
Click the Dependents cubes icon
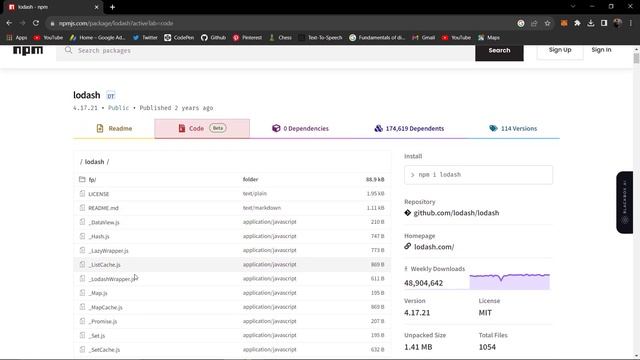378,128
